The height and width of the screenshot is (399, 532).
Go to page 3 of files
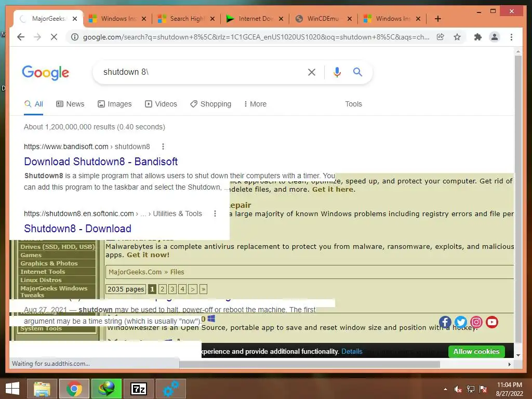pyautogui.click(x=172, y=289)
